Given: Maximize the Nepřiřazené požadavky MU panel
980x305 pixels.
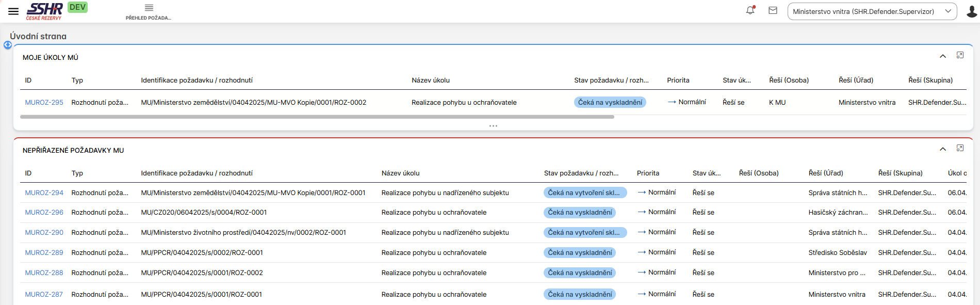Looking at the screenshot, I should [x=960, y=148].
